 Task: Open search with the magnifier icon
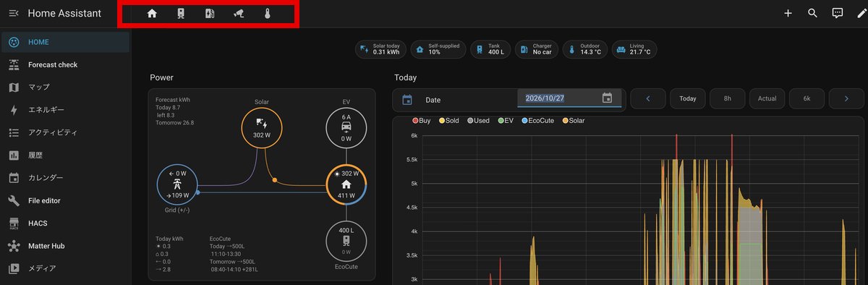click(x=813, y=13)
